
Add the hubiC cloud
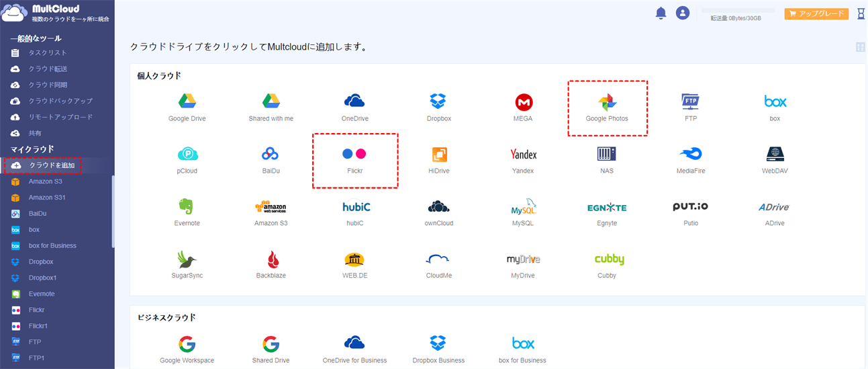tap(354, 212)
